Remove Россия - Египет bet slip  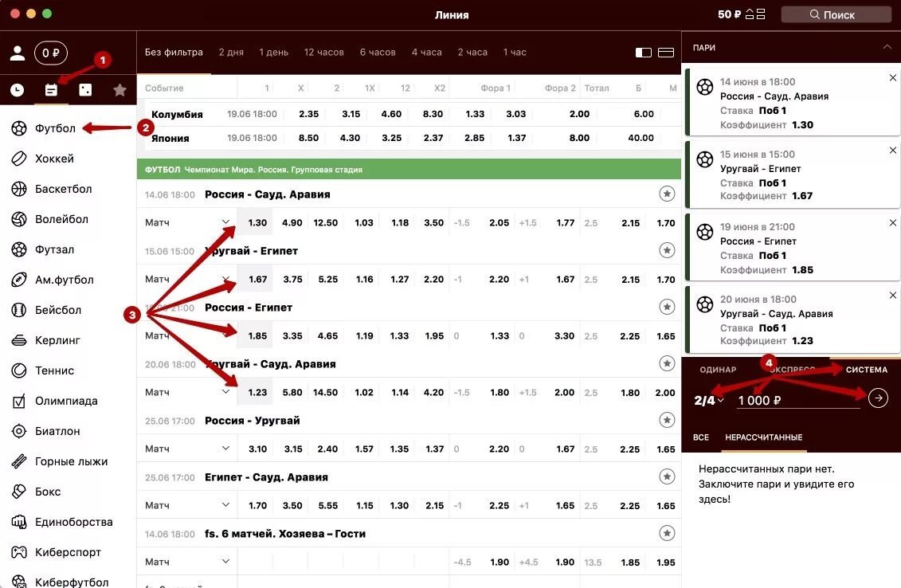coord(892,222)
